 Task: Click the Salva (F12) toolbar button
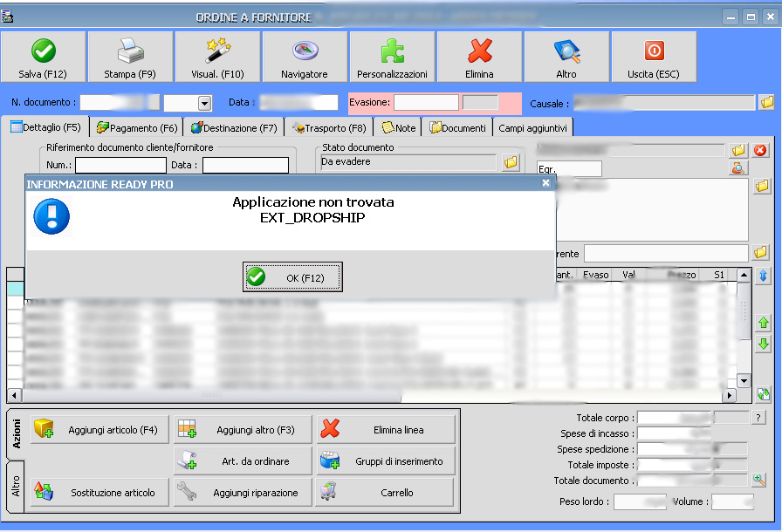pyautogui.click(x=43, y=57)
